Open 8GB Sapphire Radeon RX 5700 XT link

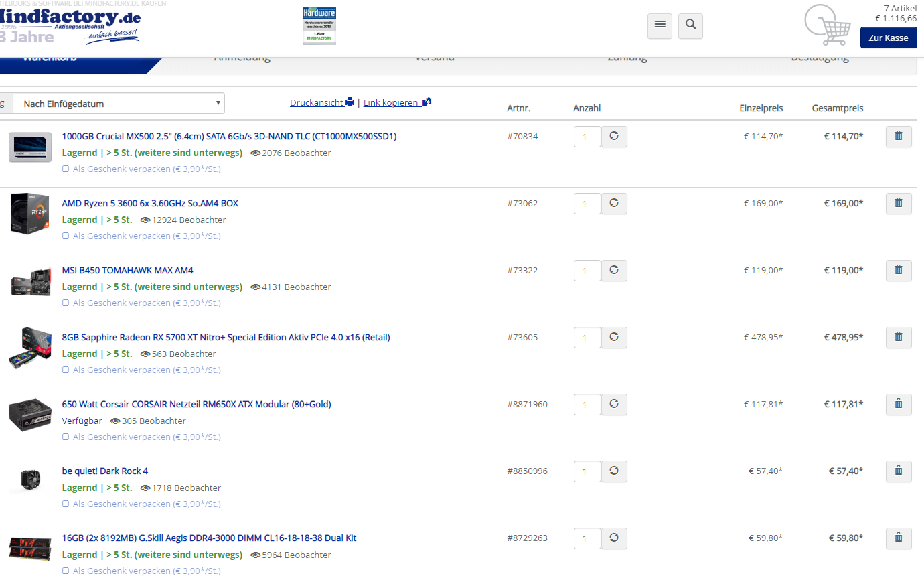(226, 337)
